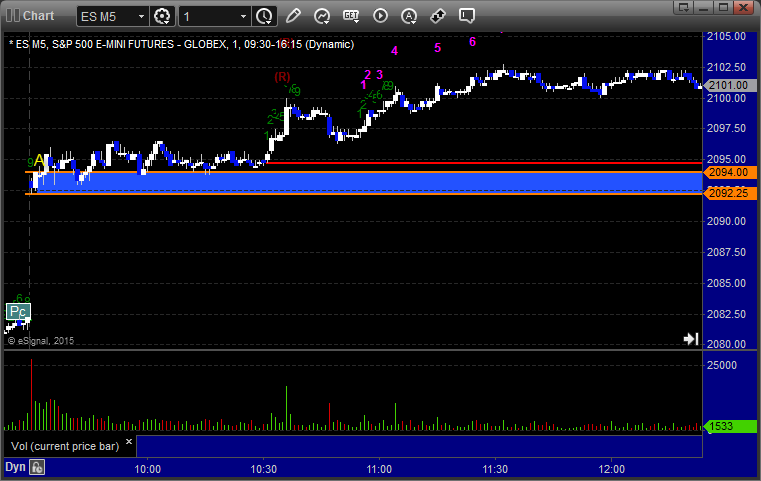Click the Pc previous close marker
Screen dimensions: 761x481
pos(18,311)
